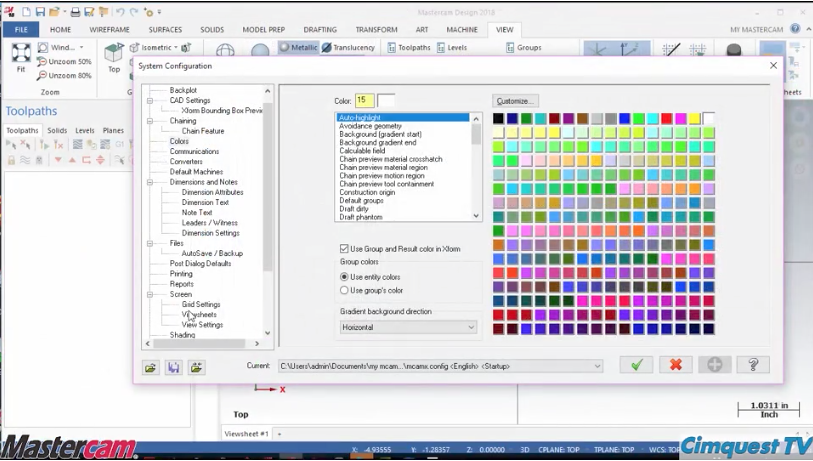Toggle Translucency shading
Viewport: 813px width, 461px height.
tap(348, 47)
